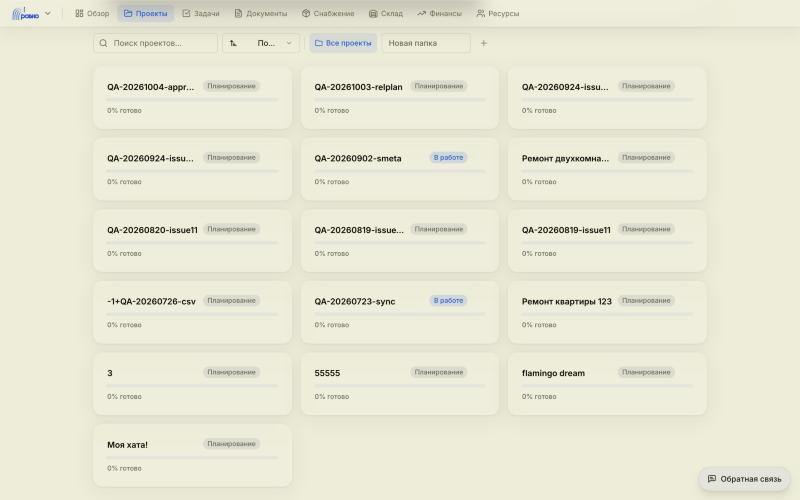Select the Все проекты folder filter
Screen dimensions: 800x500
tap(343, 43)
